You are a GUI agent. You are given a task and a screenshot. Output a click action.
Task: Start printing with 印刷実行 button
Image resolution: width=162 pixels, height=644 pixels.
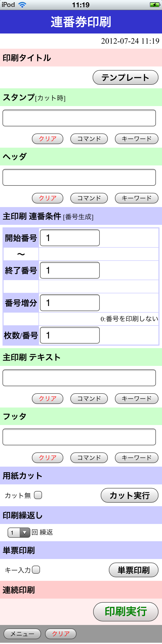click(x=126, y=612)
